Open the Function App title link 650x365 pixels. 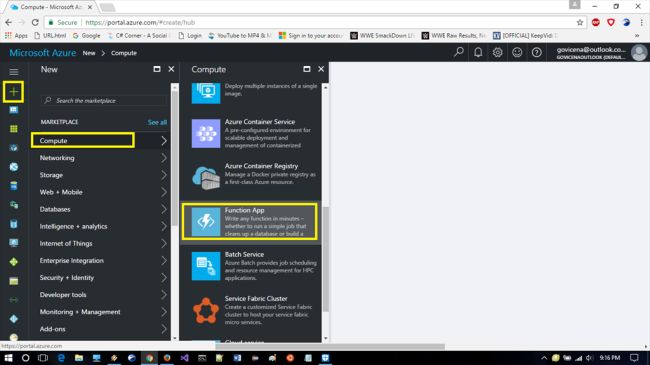click(x=244, y=210)
